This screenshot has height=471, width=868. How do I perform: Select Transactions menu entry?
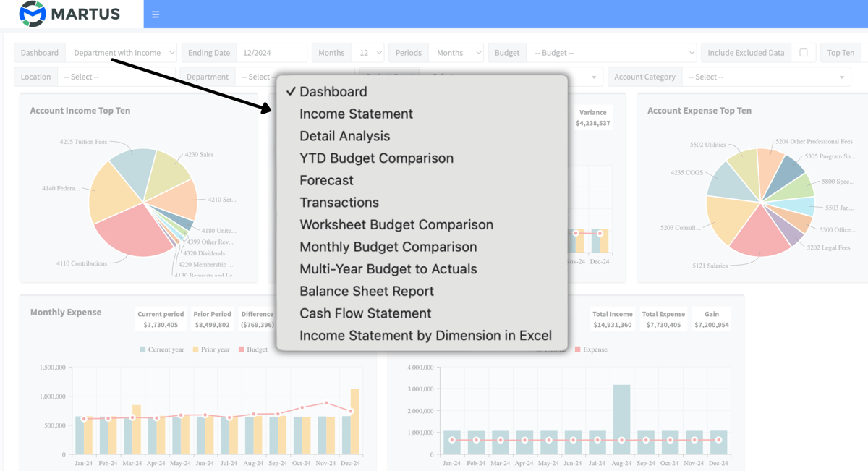[x=422, y=203]
